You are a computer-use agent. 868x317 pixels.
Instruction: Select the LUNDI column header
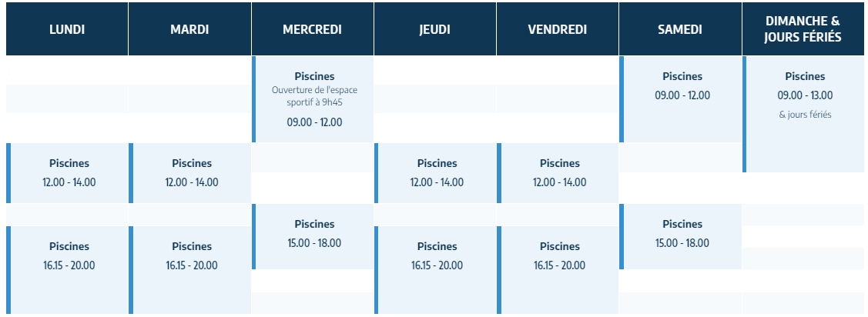click(67, 28)
